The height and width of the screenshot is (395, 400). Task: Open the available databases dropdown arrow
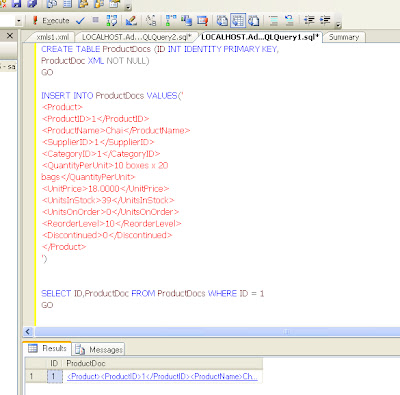pyautogui.click(x=19, y=21)
